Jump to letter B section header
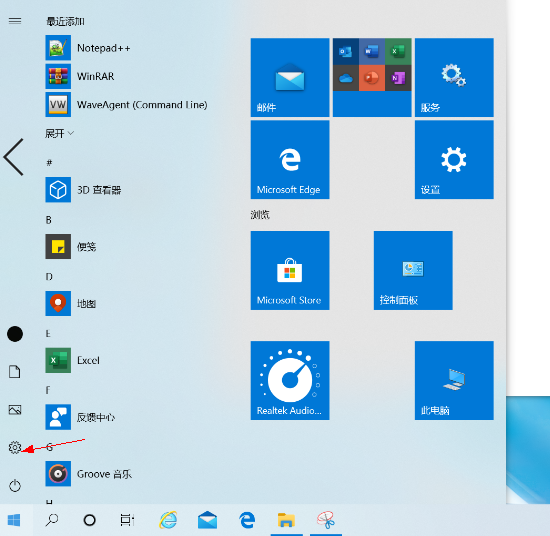 pyautogui.click(x=49, y=220)
